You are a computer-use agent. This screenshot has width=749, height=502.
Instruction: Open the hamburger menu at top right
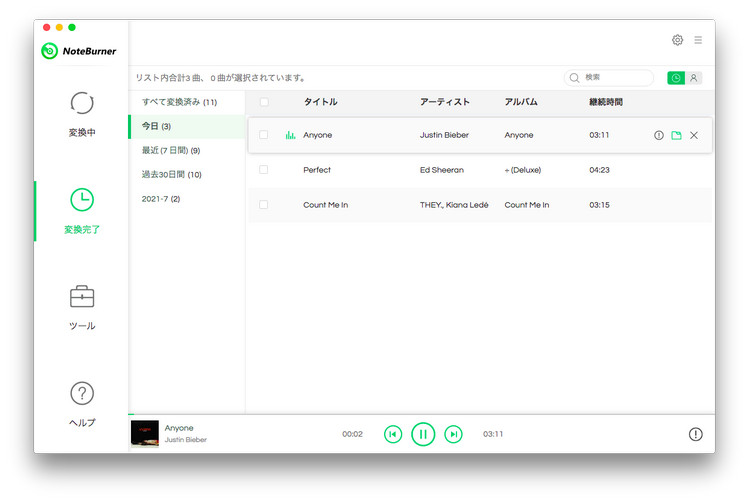[698, 40]
